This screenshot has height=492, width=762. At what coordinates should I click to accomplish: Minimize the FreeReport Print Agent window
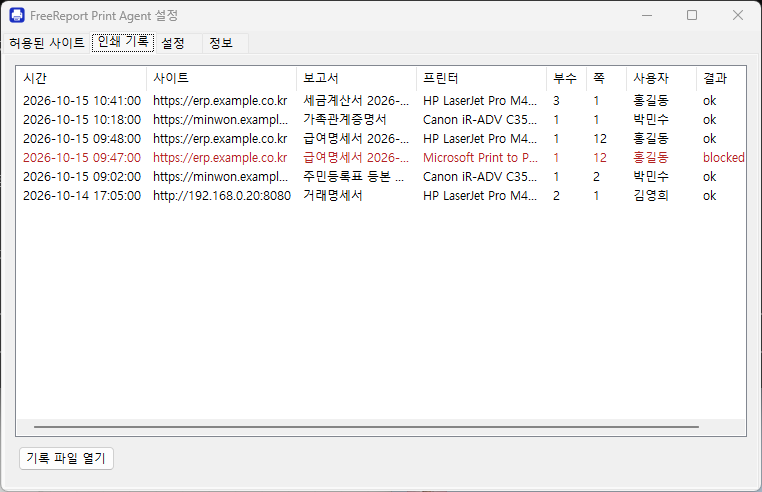(647, 16)
